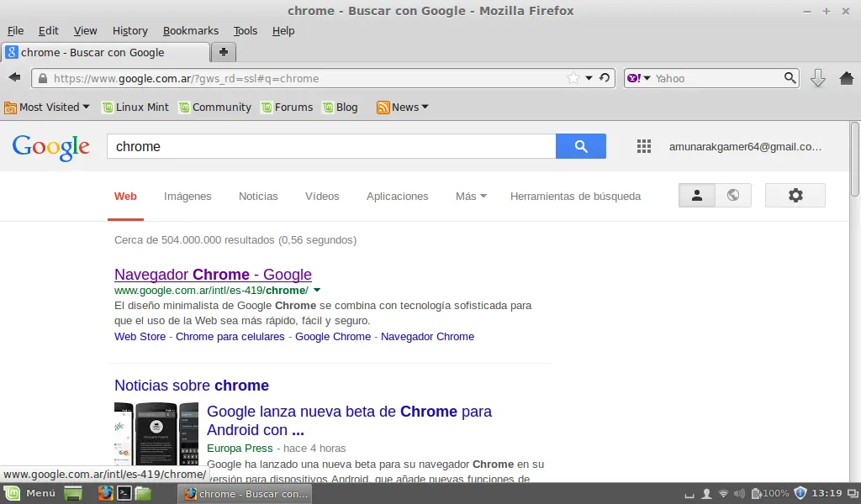Image resolution: width=861 pixels, height=504 pixels.
Task: Open the Forums bookmark
Action: [x=288, y=107]
